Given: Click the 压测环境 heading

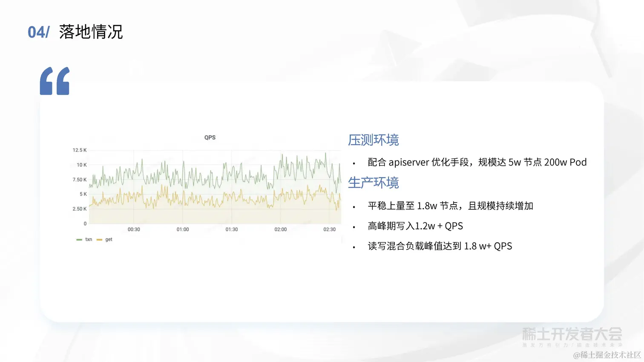Looking at the screenshot, I should pos(374,140).
